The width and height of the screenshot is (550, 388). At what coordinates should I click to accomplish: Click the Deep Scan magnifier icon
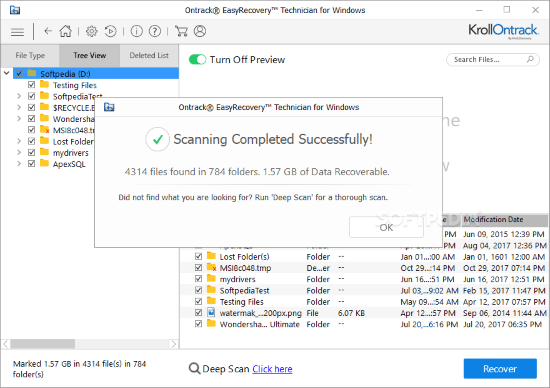tap(194, 369)
